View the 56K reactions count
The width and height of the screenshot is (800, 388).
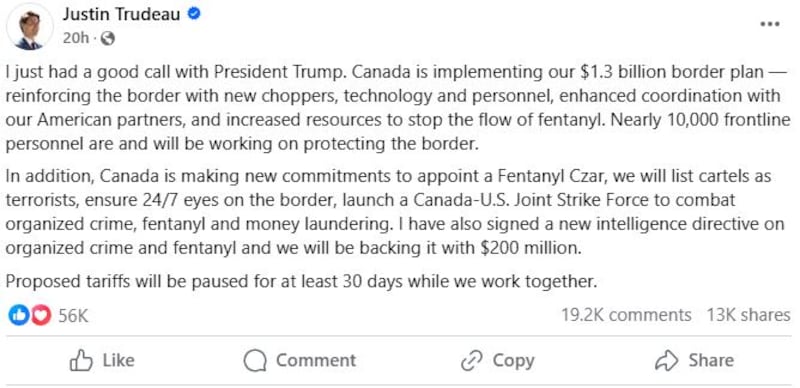tap(73, 316)
